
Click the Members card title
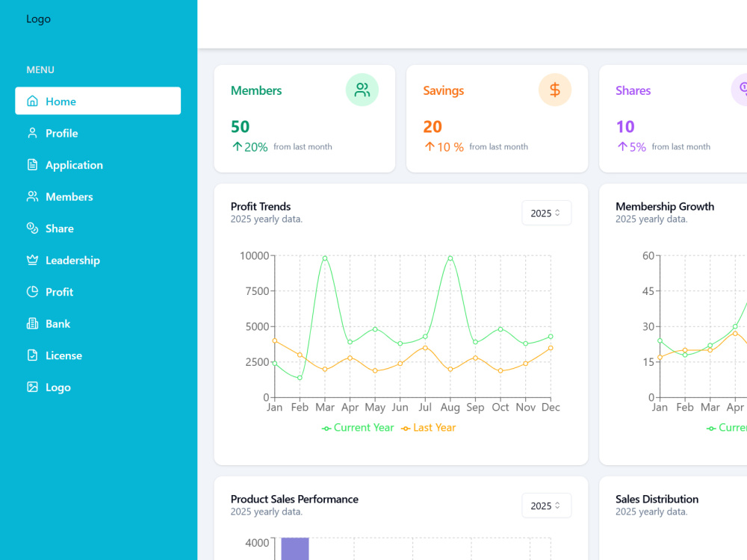tap(256, 90)
